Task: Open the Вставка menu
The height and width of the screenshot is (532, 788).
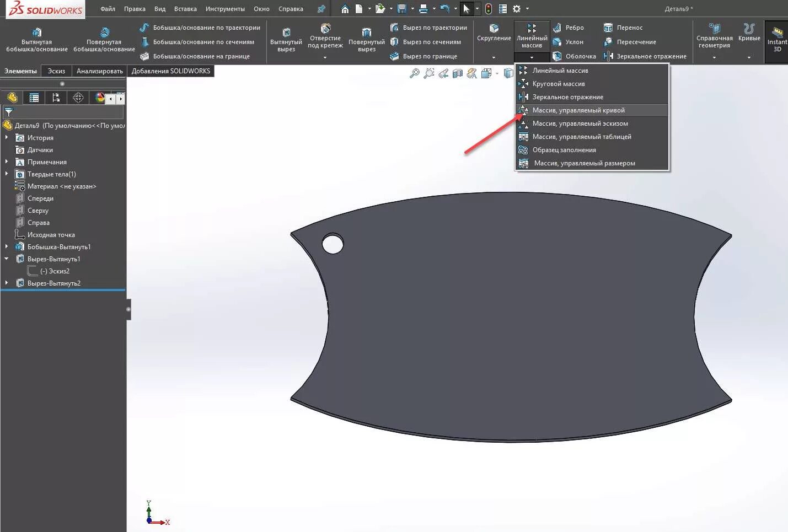Action: point(185,9)
